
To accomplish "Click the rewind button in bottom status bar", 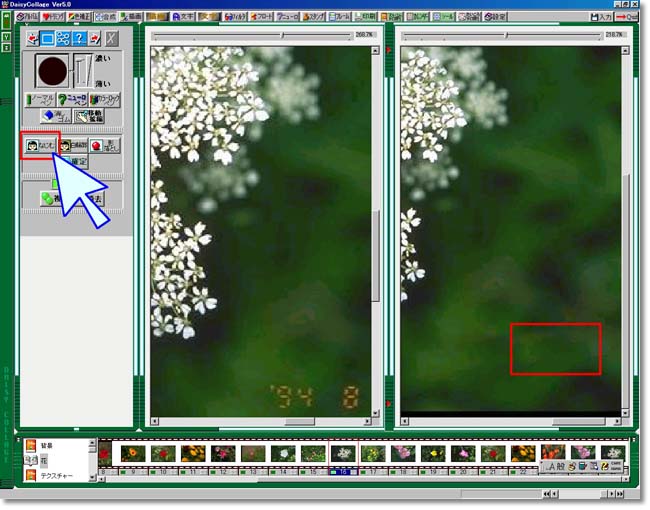I will 546,494.
